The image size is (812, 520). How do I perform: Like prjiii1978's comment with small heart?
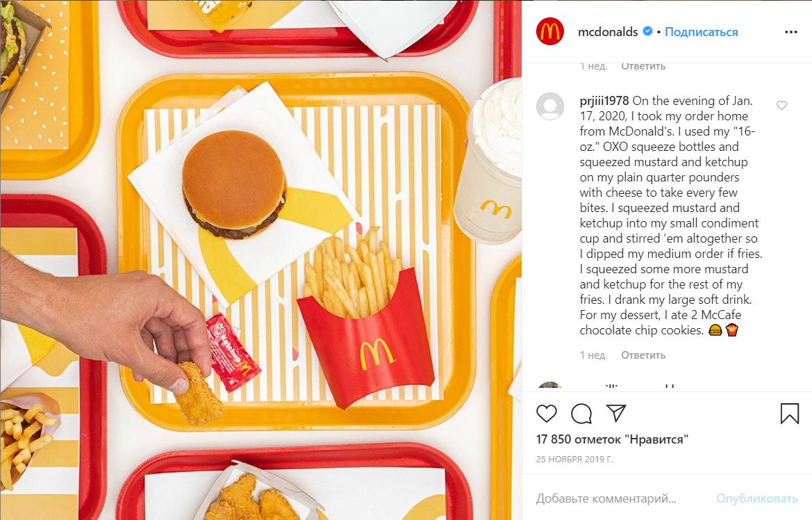(x=781, y=105)
